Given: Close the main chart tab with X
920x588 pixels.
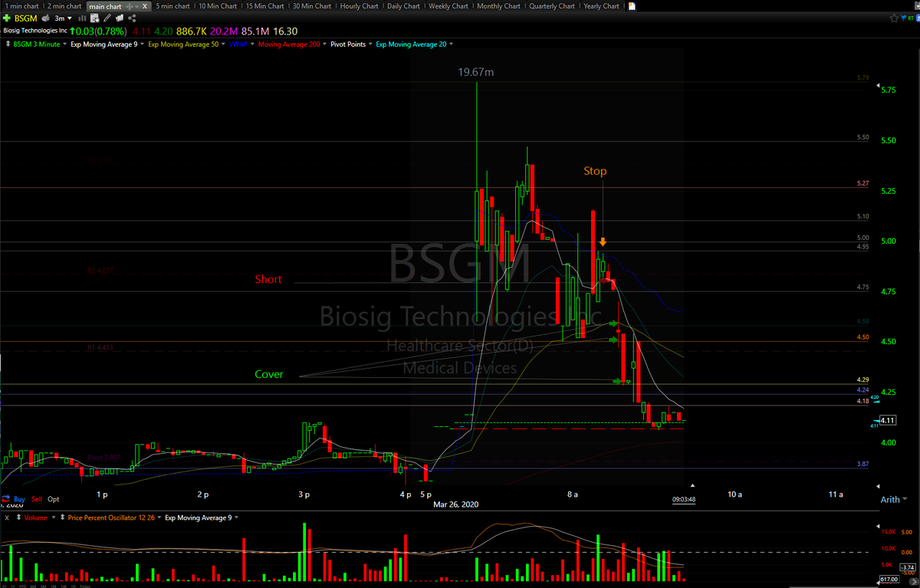Looking at the screenshot, I should tap(145, 6).
